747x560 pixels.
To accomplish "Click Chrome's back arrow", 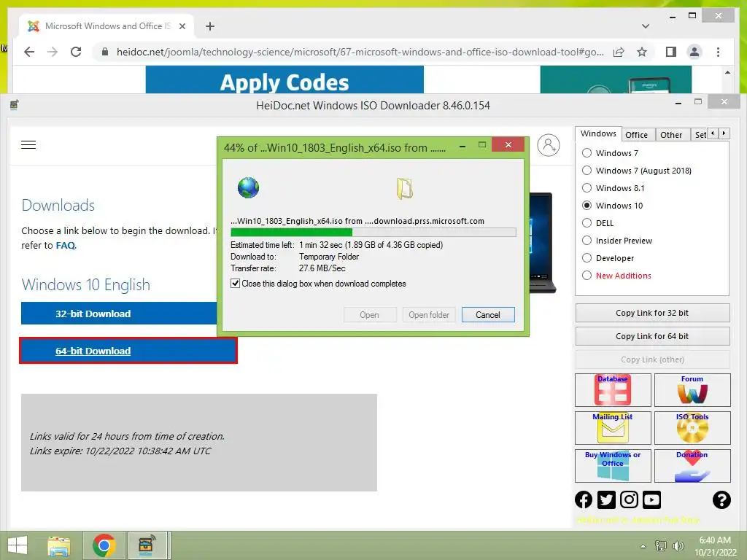I will point(29,52).
